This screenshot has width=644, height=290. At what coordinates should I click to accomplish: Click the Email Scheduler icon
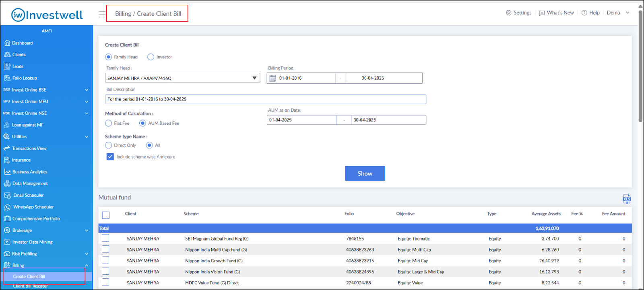[x=7, y=195]
